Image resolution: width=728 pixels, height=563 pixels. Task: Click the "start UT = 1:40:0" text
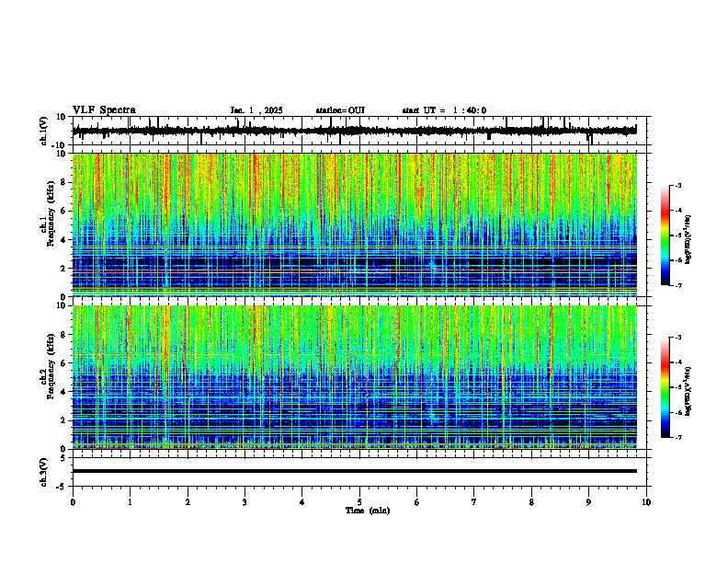pyautogui.click(x=444, y=110)
